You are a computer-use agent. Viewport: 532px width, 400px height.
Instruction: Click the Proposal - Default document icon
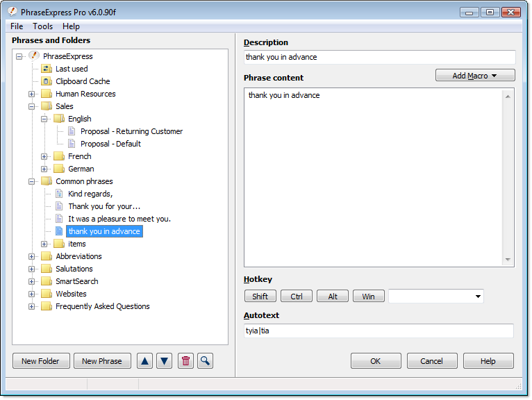[72, 144]
